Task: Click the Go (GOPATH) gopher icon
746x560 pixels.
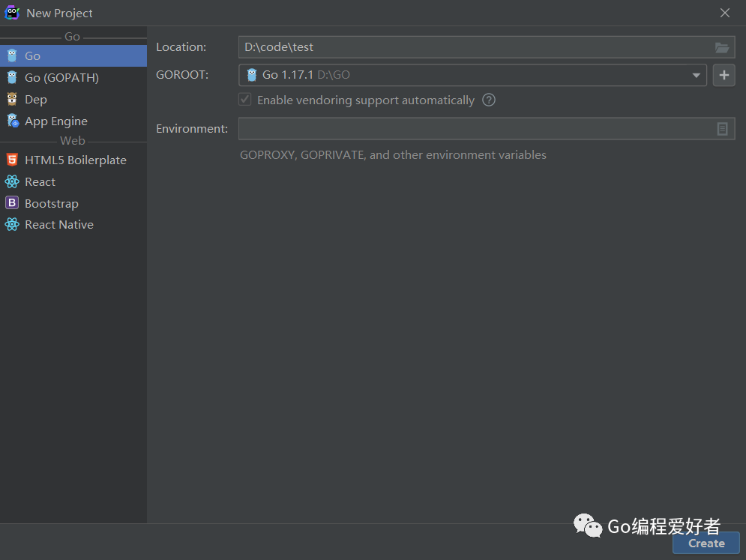Action: (x=12, y=77)
